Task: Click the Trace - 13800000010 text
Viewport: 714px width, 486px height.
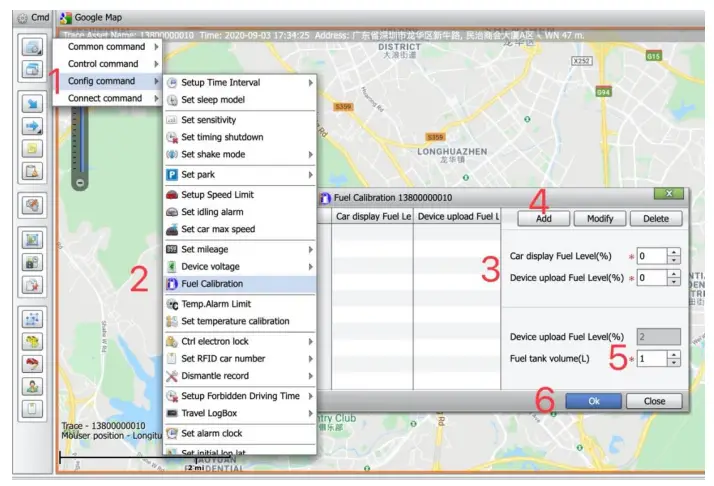Action: (103, 425)
